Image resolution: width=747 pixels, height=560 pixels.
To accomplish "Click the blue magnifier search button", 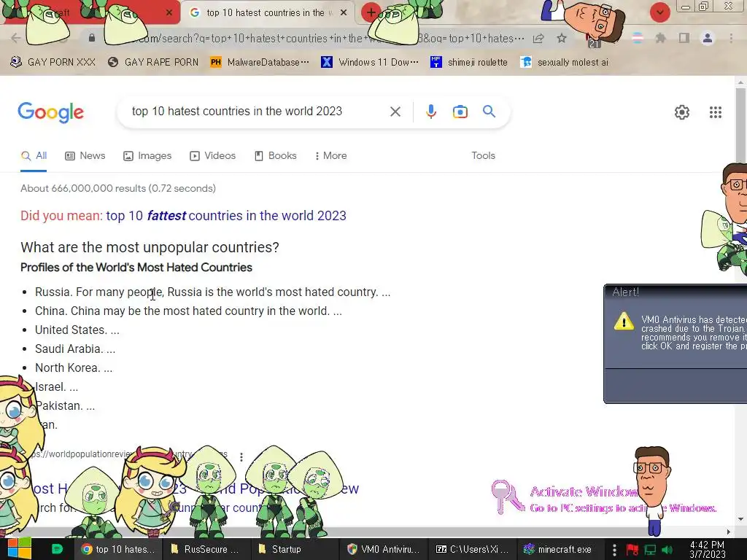I will (489, 112).
